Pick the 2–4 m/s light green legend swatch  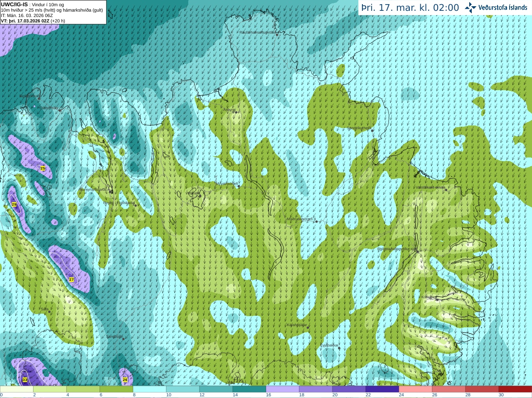click(50, 389)
